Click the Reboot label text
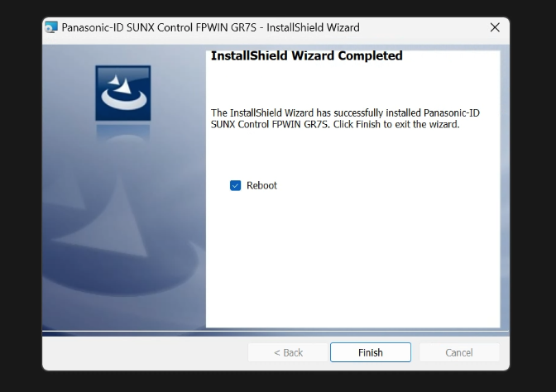This screenshot has height=392, width=556. click(261, 185)
